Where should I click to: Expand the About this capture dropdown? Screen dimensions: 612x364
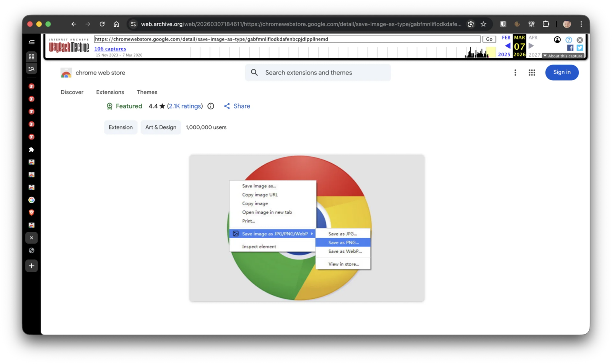(563, 56)
